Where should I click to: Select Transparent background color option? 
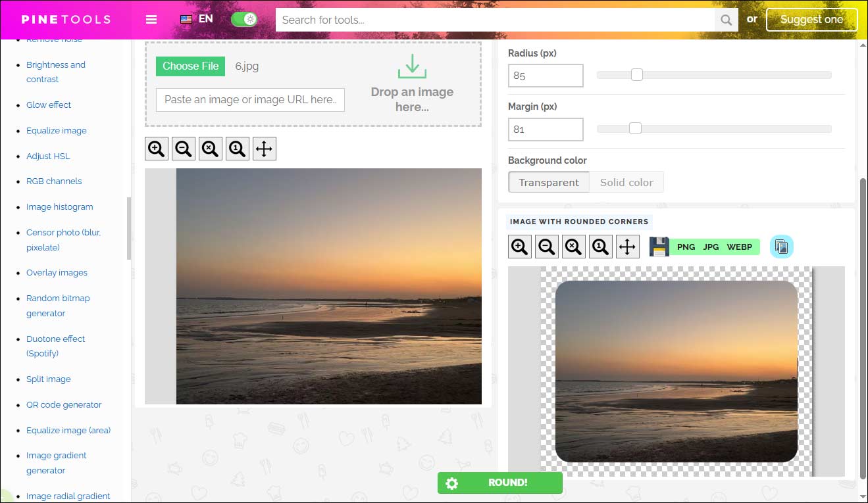[x=549, y=182]
